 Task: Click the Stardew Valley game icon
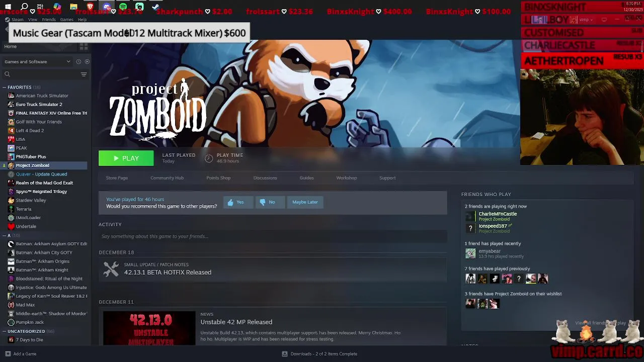click(11, 200)
